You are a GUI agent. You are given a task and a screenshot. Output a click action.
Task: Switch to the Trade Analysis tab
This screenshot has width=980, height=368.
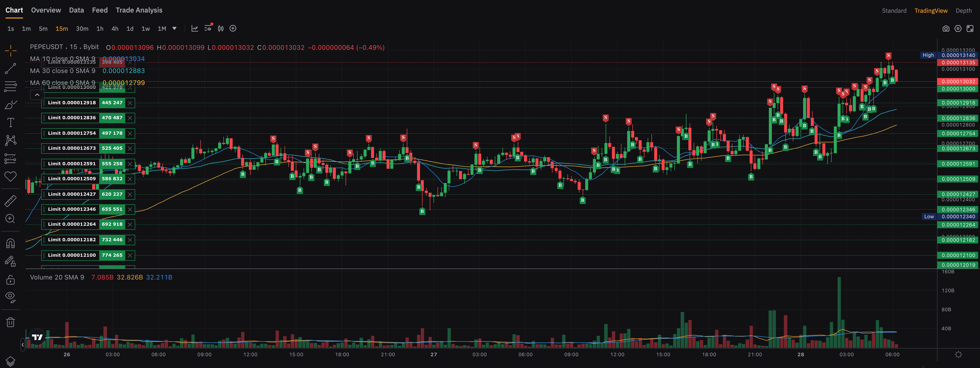click(x=139, y=10)
